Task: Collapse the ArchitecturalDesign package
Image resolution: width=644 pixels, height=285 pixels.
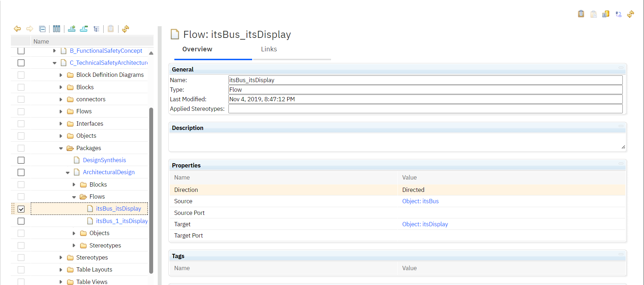Action: click(68, 173)
